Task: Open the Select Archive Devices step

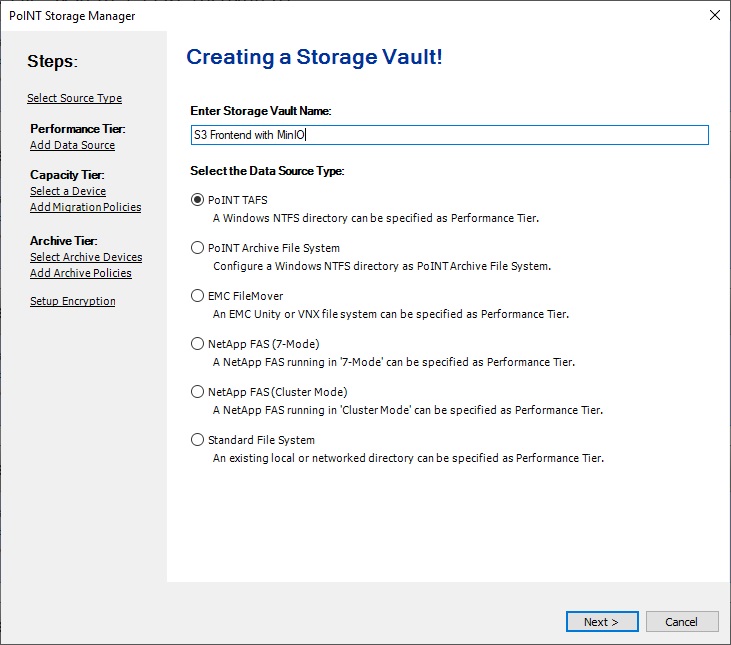Action: [86, 257]
